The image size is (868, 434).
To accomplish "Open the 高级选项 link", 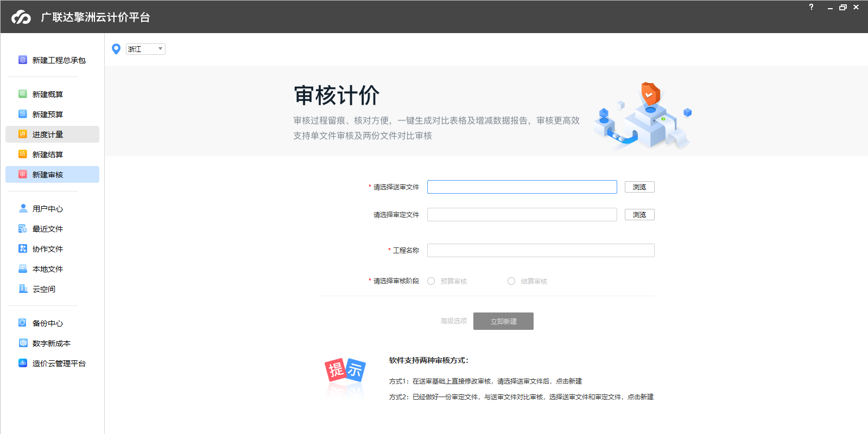I will (454, 321).
